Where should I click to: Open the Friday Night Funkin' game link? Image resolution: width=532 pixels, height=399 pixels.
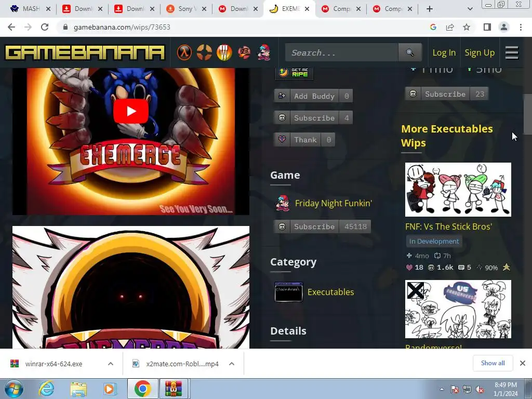tap(334, 203)
